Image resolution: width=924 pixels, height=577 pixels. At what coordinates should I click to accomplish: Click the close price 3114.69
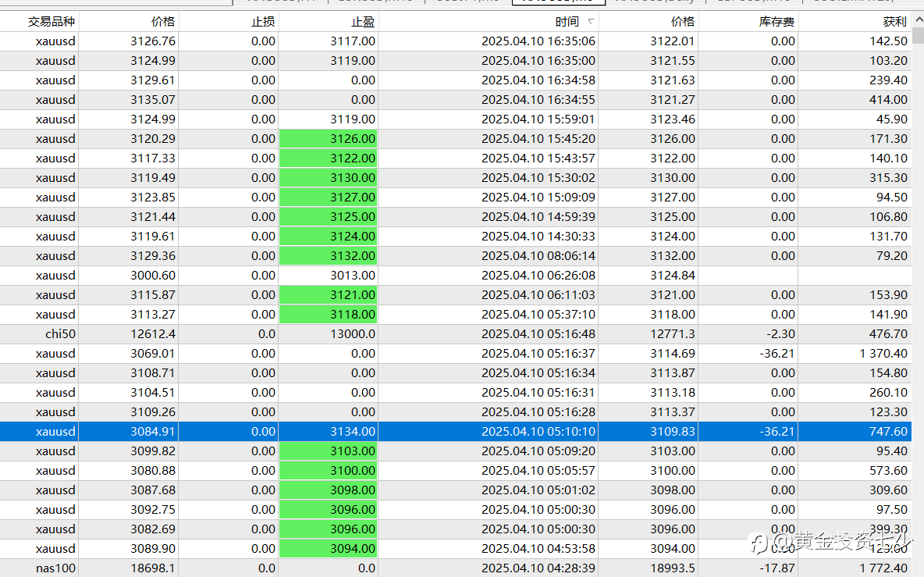coord(673,354)
